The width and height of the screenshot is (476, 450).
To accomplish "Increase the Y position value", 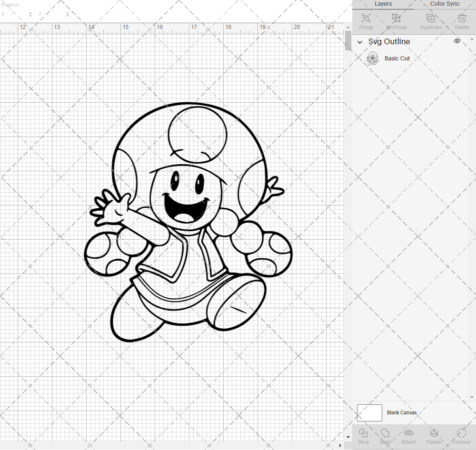I will (67, 12).
